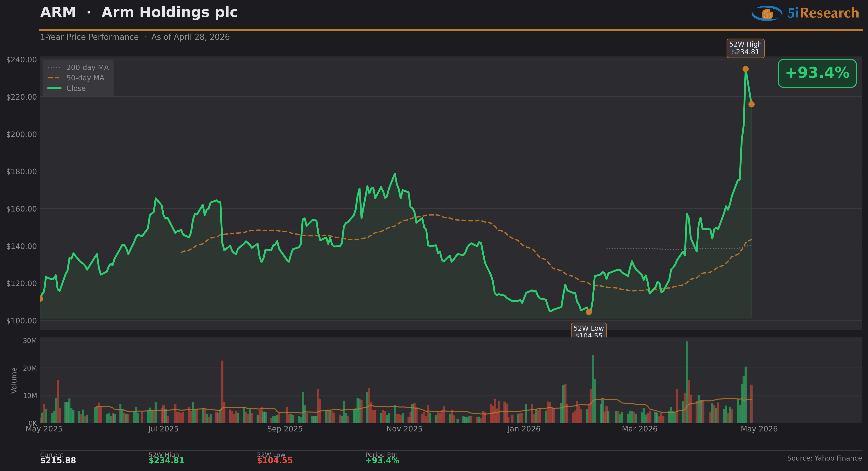Click the Jan 2026 x-axis label

point(524,429)
